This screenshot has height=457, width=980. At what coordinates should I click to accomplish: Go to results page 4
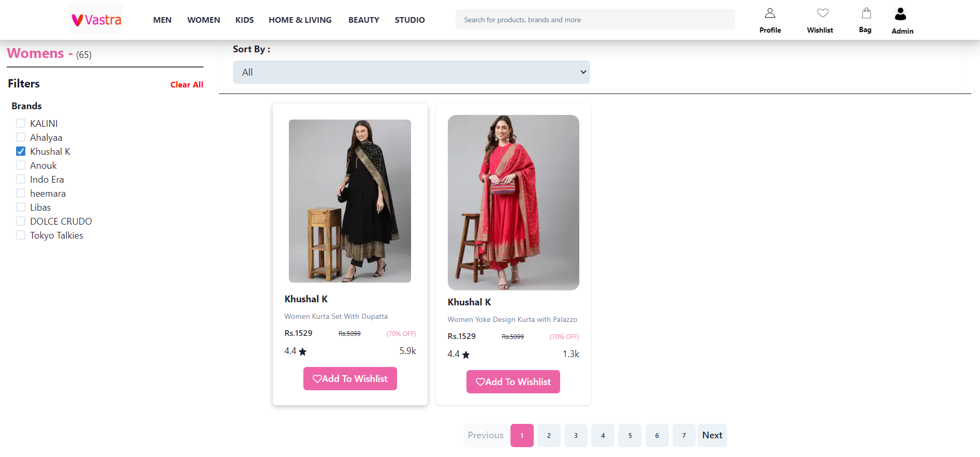click(x=603, y=435)
